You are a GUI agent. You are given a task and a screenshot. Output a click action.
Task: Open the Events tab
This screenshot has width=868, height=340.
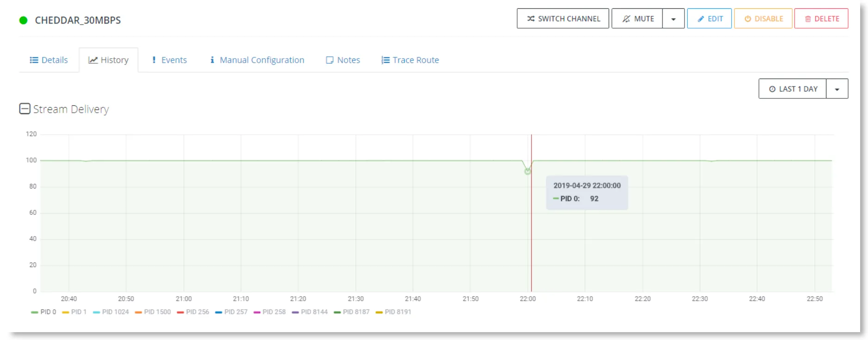170,60
